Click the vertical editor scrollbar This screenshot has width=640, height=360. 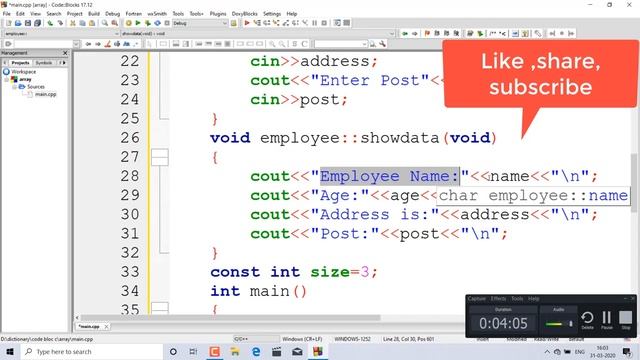coord(634,183)
